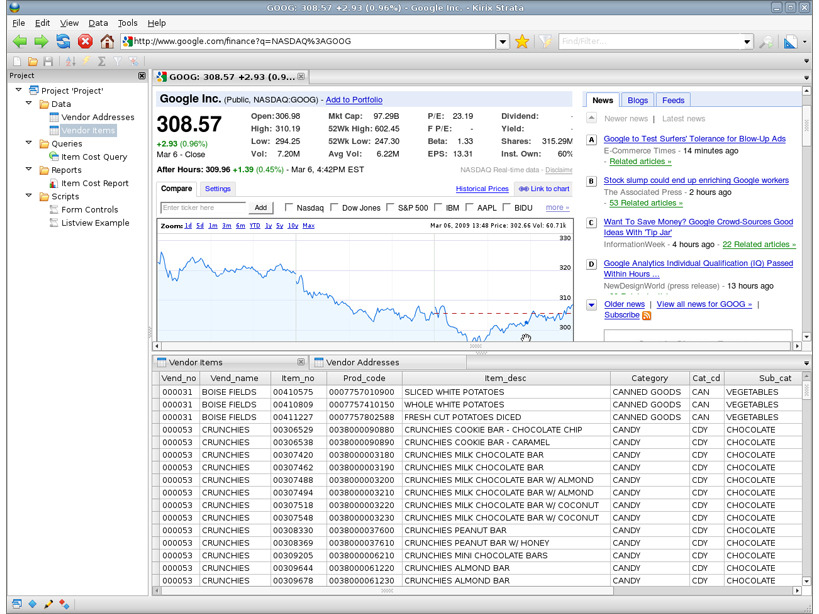This screenshot has height=614, width=819.
Task: Go to the Home page icon
Action: 107,41
